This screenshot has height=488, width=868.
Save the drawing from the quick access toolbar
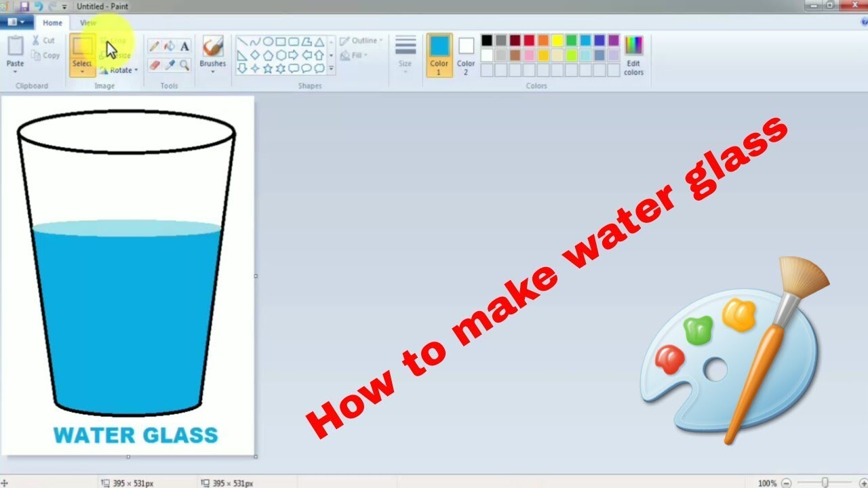point(24,6)
